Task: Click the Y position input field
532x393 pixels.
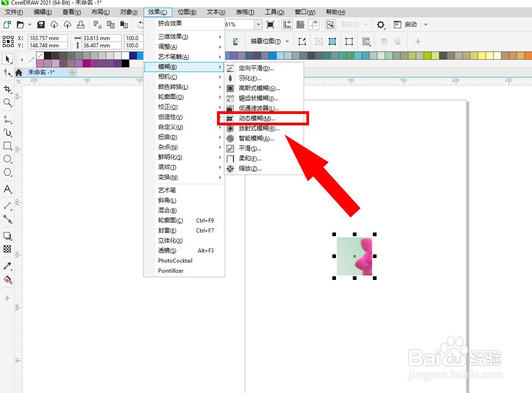Action: point(48,46)
